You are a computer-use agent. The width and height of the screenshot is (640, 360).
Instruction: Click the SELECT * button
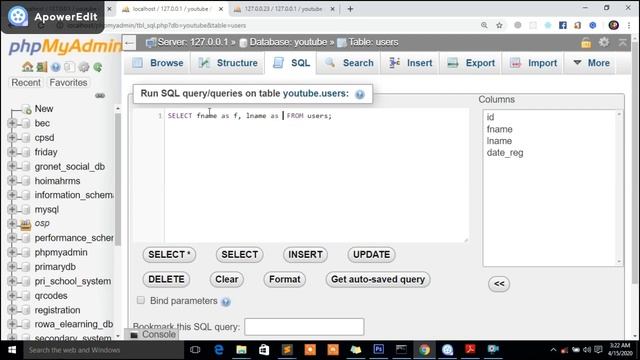(x=169, y=255)
